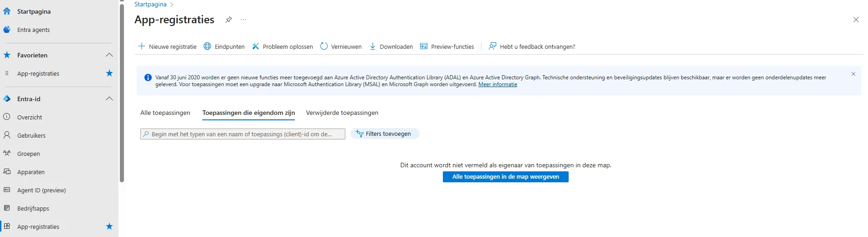The width and height of the screenshot is (868, 237).
Task: Click Eindpunten globe icon
Action: 207,46
